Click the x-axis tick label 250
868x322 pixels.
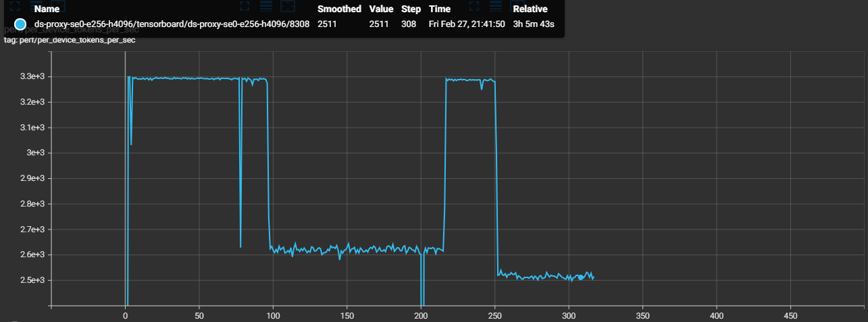(495, 315)
